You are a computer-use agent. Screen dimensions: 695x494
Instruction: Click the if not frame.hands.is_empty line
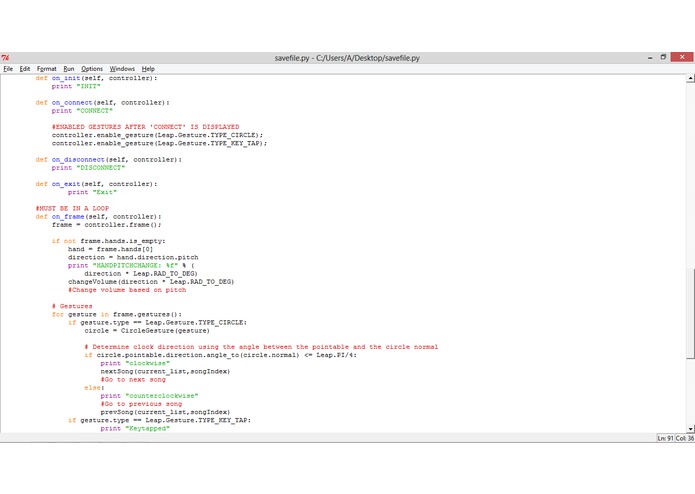tap(109, 241)
